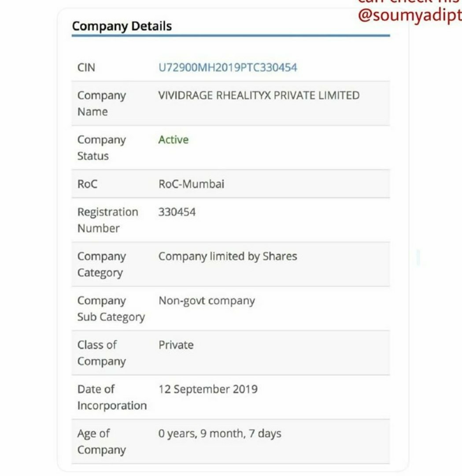Image resolution: width=462 pixels, height=476 pixels.
Task: Click the Active company status text
Action: tap(174, 140)
